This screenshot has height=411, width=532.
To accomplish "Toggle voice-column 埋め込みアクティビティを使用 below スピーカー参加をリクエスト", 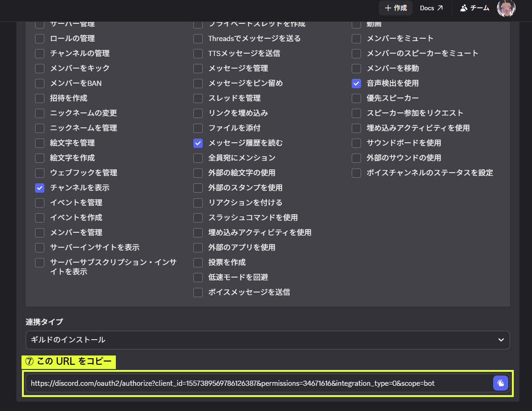I will pyautogui.click(x=356, y=128).
